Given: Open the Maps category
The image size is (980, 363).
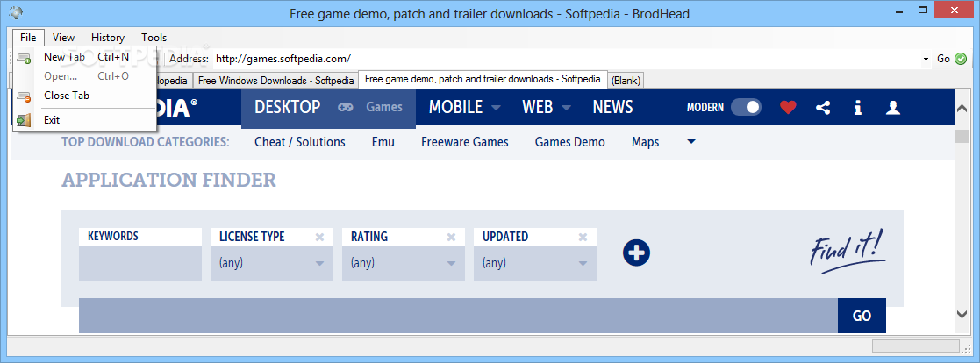Looking at the screenshot, I should click(x=646, y=142).
